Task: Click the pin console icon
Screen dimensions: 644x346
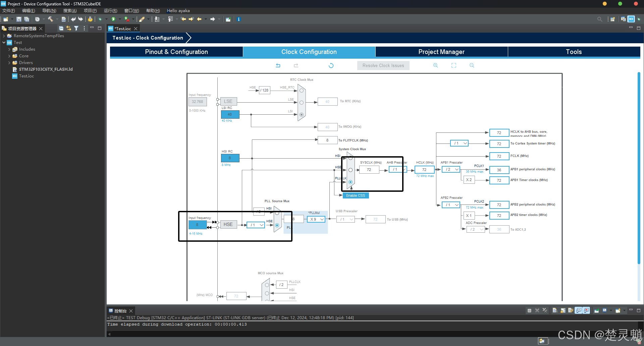Action: click(x=596, y=310)
